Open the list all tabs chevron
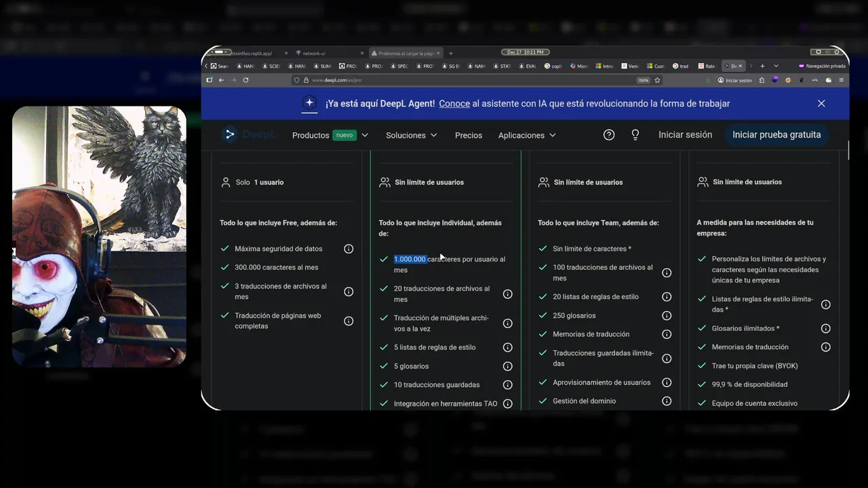Screen dimensions: 868x488 click(776, 66)
